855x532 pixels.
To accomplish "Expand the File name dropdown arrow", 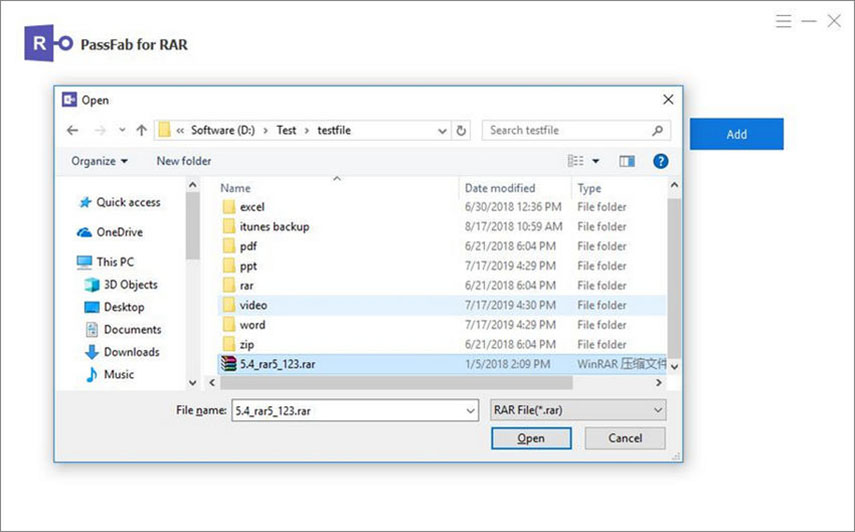I will pyautogui.click(x=471, y=411).
